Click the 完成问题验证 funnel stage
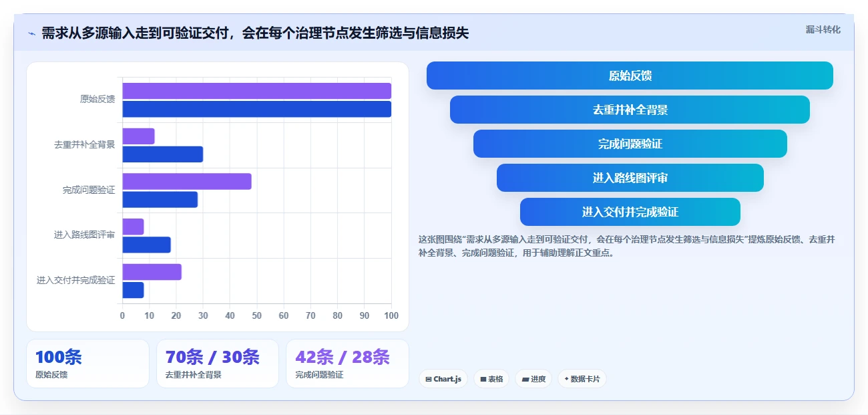The image size is (868, 415). 630,144
